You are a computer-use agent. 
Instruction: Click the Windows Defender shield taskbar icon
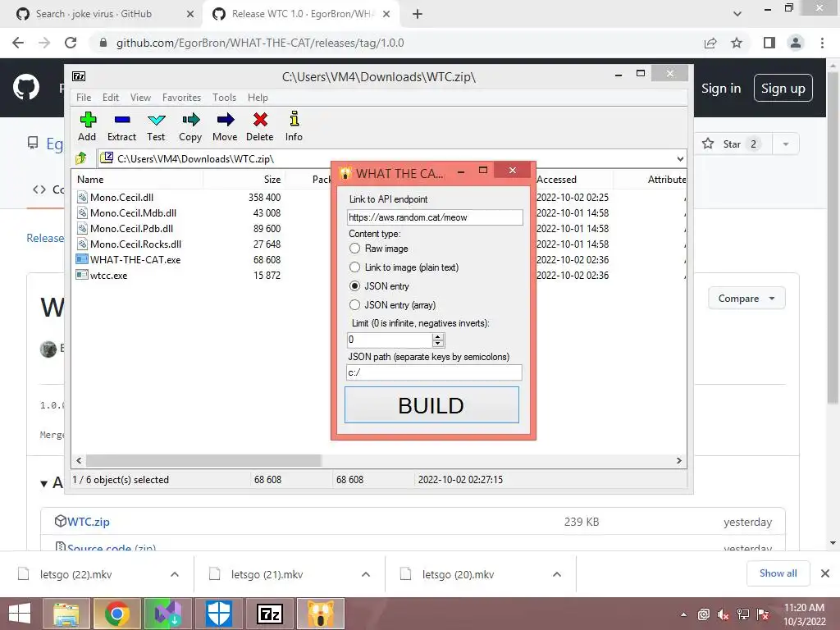(219, 614)
